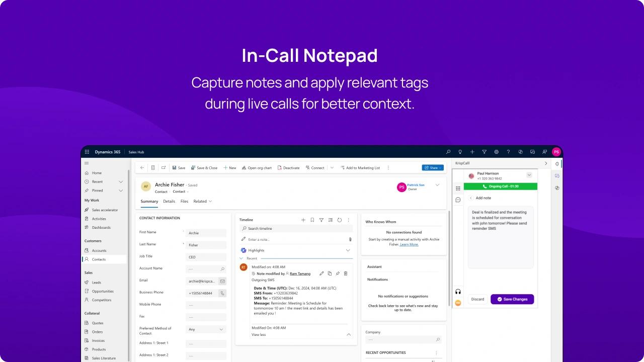Click the open record set icon
The image size is (644, 362).
point(153,168)
